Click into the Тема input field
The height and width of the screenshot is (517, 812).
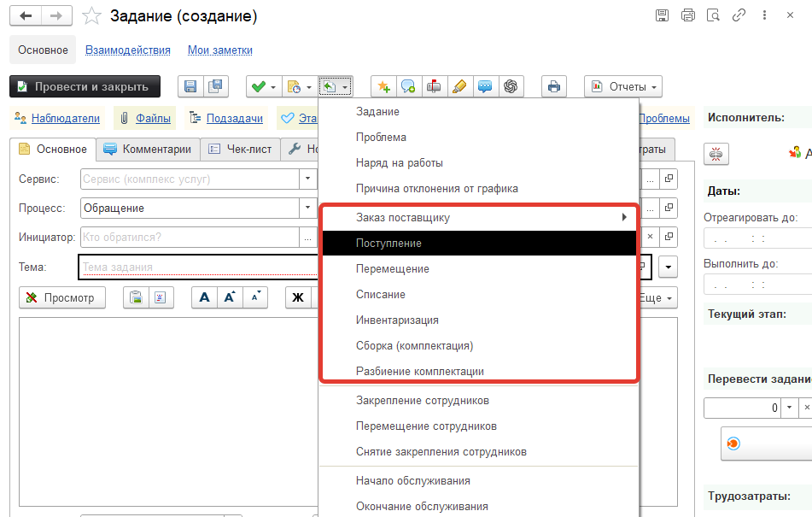click(x=196, y=267)
